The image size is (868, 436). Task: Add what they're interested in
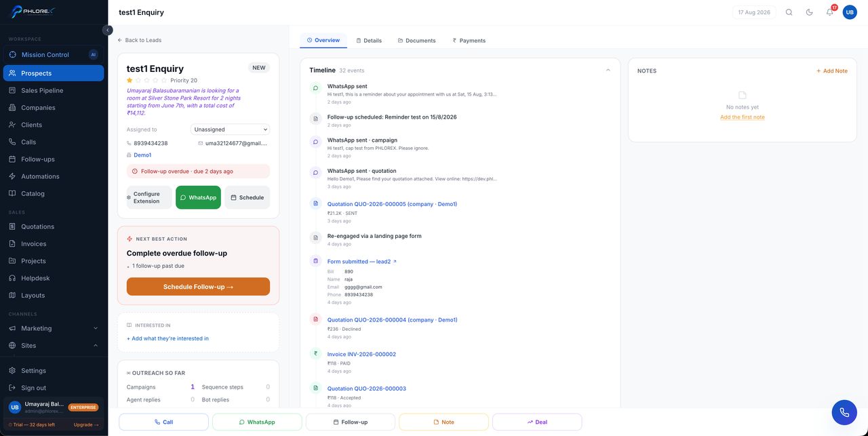pyautogui.click(x=167, y=338)
